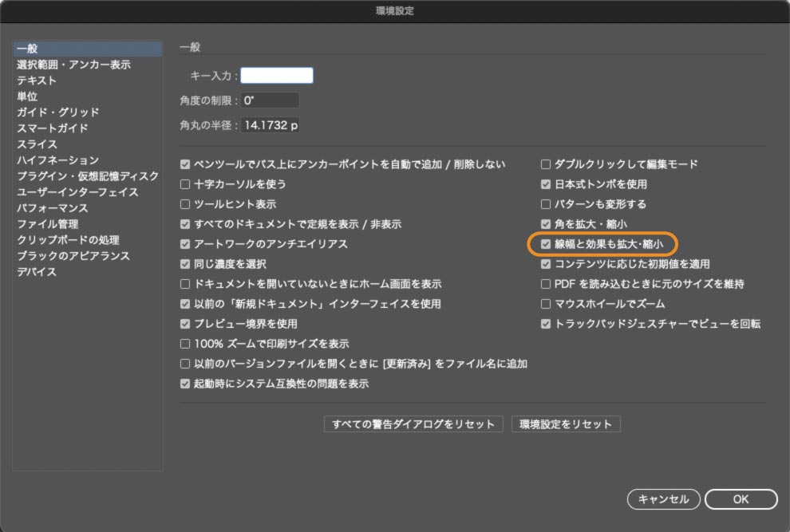
Task: Click into the キー入力 field
Action: coord(277,76)
